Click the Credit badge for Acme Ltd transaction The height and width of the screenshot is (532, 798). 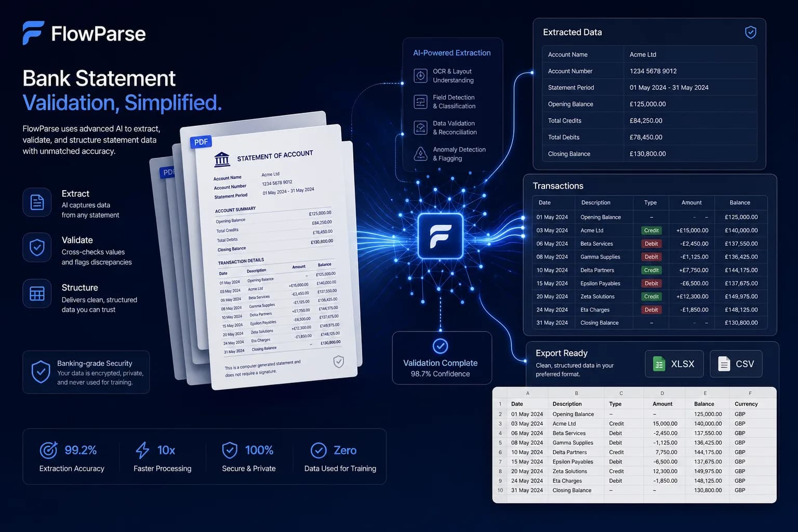tap(651, 231)
